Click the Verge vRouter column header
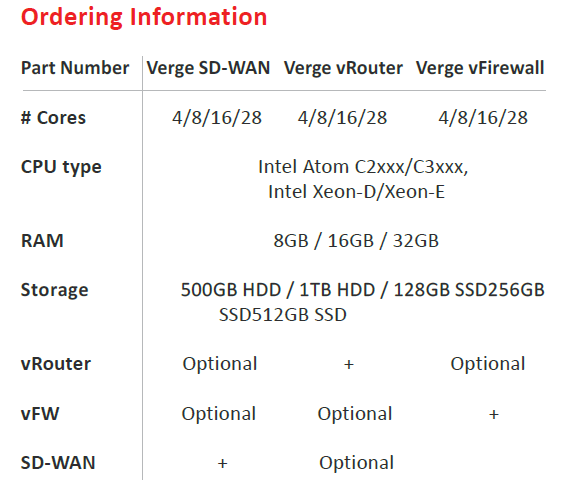The image size is (578, 480). click(x=343, y=68)
